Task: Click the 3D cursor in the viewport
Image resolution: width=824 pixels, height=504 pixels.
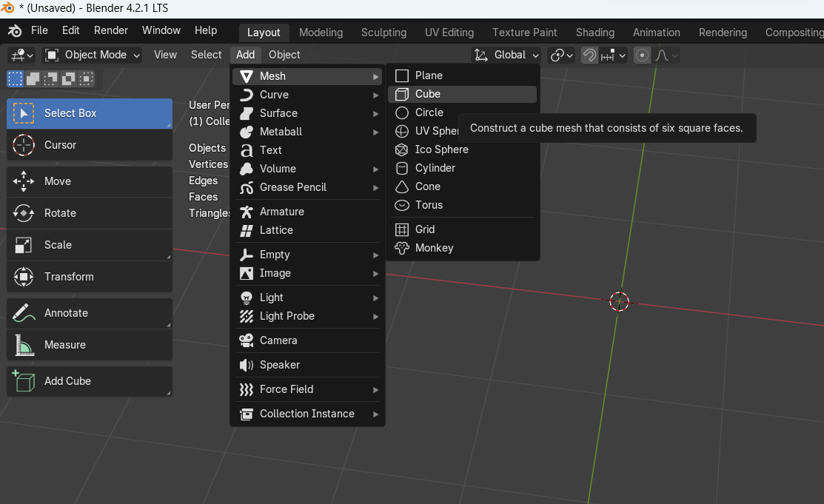Action: pyautogui.click(x=619, y=302)
